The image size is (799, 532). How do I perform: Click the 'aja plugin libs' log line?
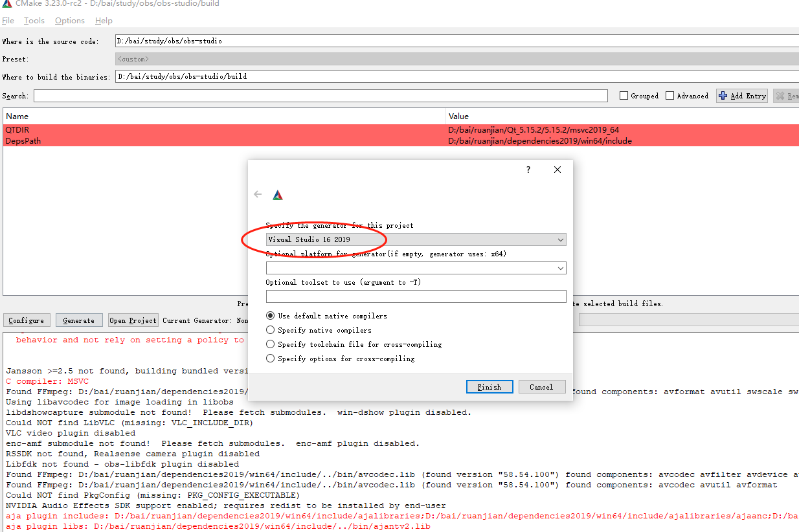[x=218, y=526]
